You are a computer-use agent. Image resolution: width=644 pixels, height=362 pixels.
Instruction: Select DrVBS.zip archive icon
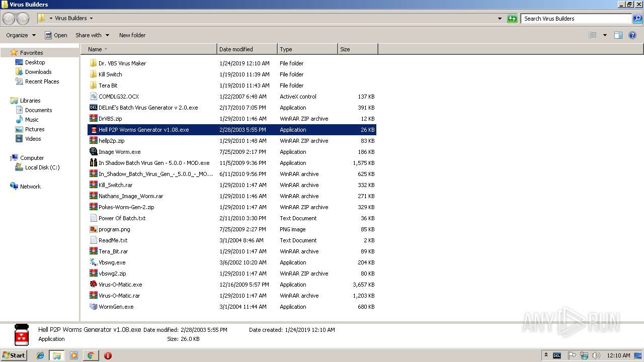(x=93, y=119)
